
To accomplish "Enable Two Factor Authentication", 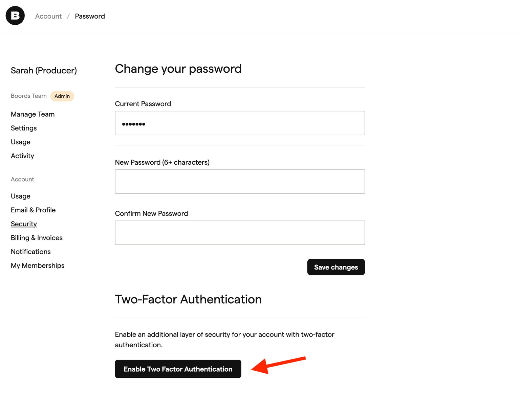I will (x=178, y=369).
